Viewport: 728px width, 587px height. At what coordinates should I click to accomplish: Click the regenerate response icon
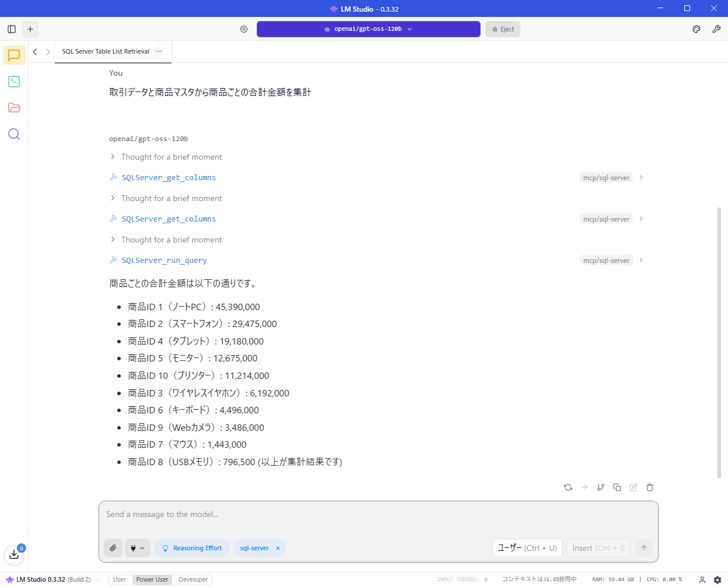568,487
